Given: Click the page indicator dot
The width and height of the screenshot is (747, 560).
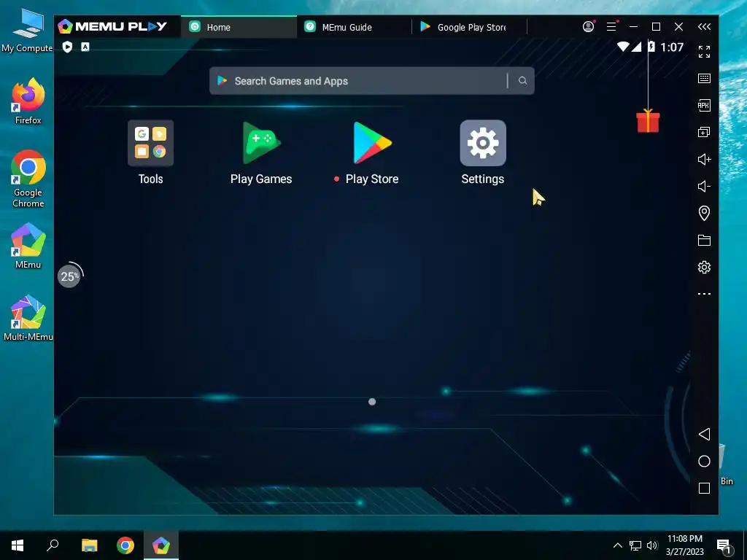Looking at the screenshot, I should [x=372, y=402].
